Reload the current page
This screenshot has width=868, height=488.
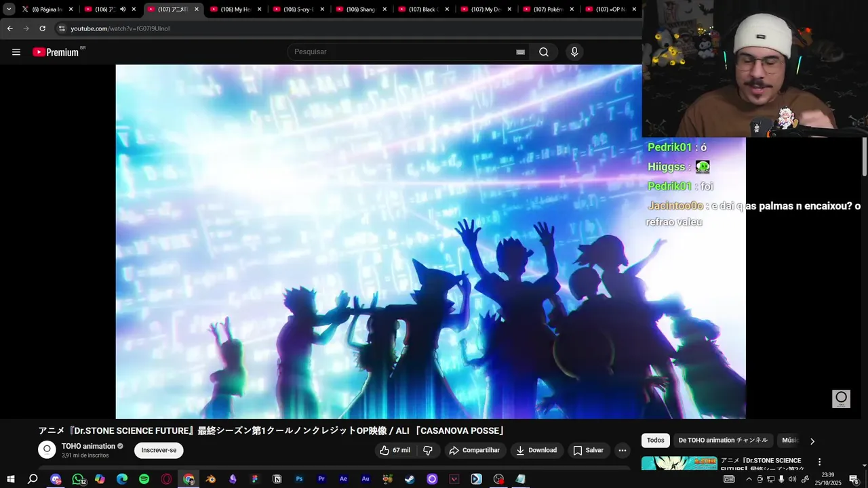click(42, 28)
